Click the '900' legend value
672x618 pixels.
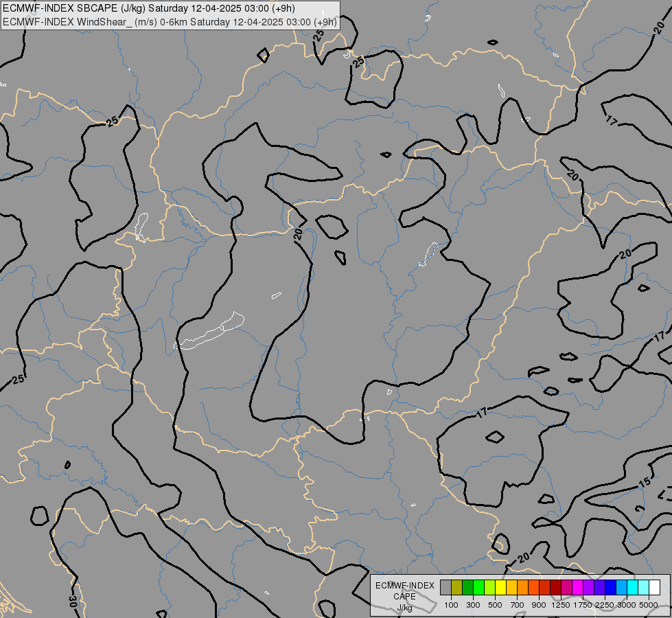539,605
